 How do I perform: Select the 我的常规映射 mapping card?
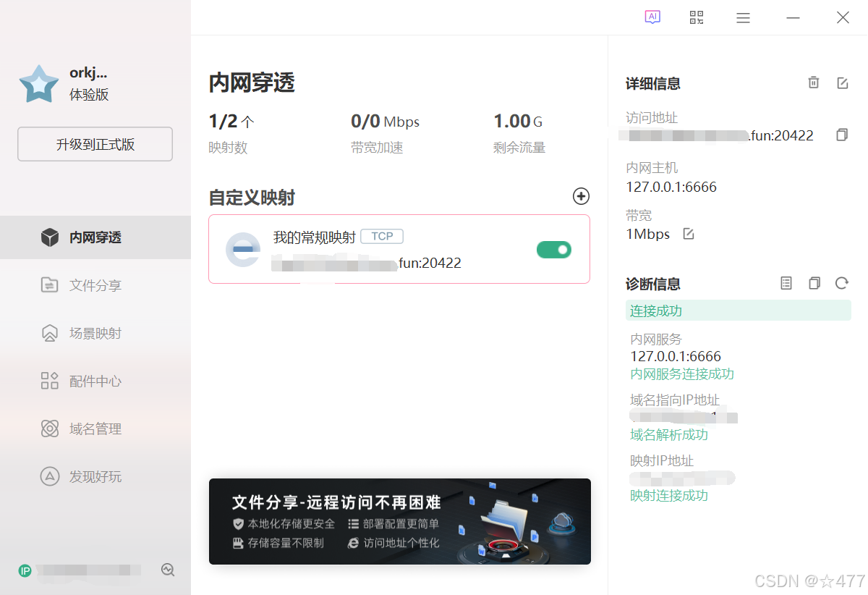(x=399, y=249)
